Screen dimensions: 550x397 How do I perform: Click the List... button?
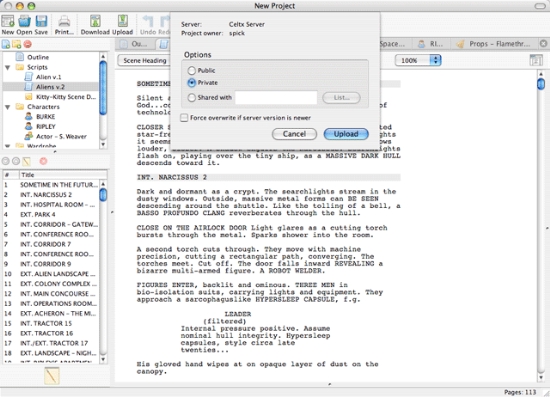[341, 97]
